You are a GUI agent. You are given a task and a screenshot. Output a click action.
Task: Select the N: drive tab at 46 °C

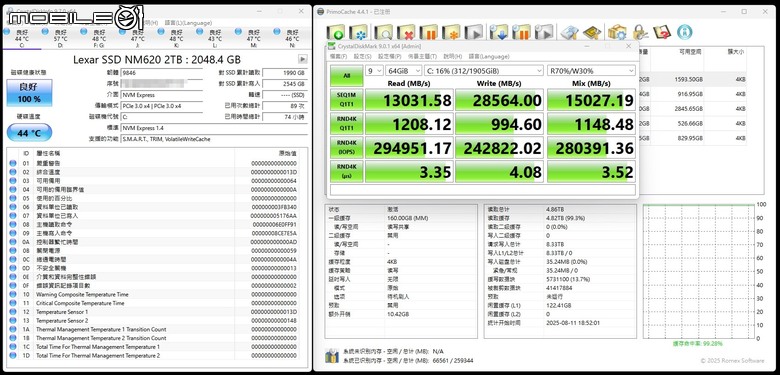(292, 38)
